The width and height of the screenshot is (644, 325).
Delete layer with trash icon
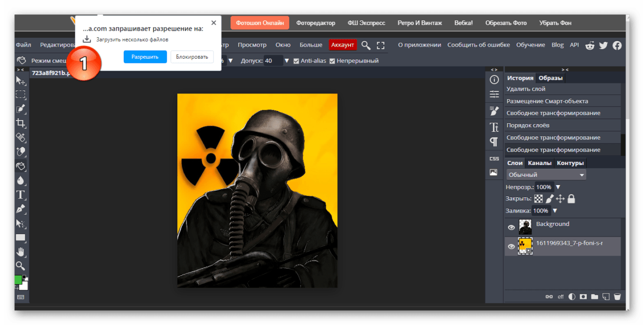pyautogui.click(x=617, y=296)
